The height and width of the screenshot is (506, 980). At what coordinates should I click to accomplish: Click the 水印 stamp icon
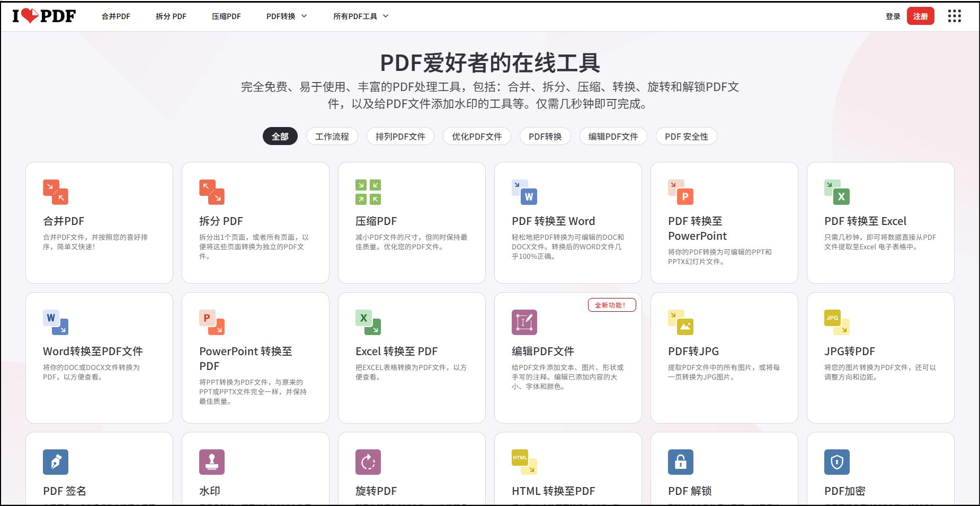[212, 462]
